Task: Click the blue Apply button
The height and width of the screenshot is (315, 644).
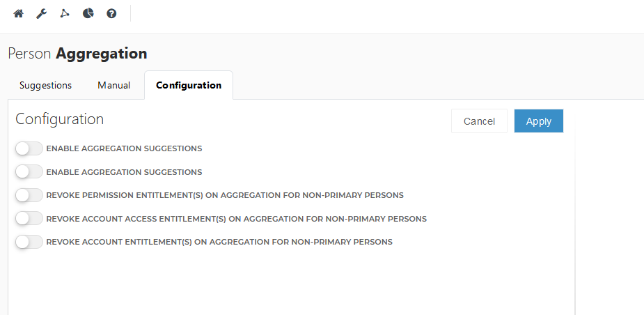Action: 538,121
